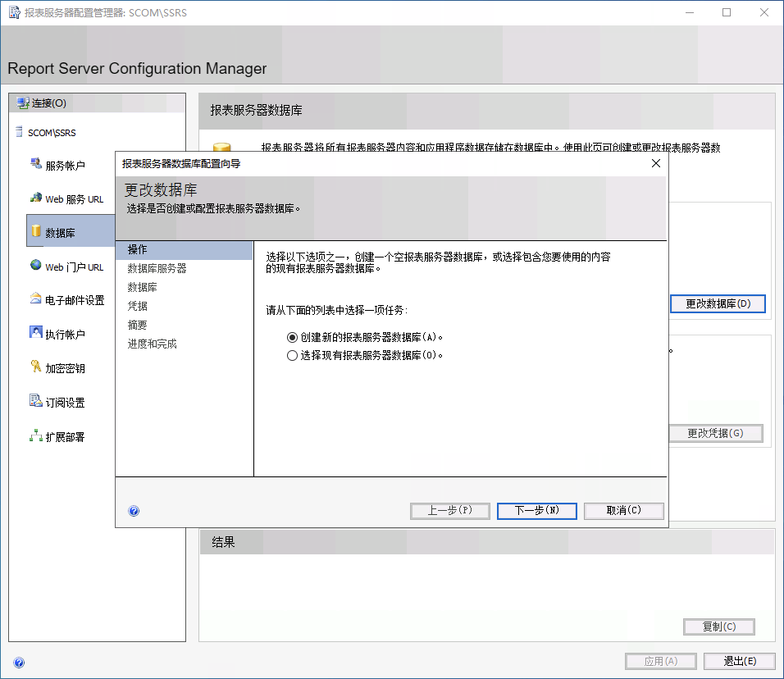Click the execution account (执行帐户) icon

point(35,333)
